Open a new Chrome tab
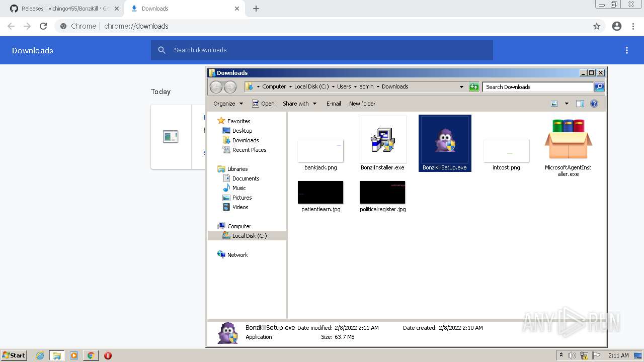The image size is (644, 362). (256, 9)
